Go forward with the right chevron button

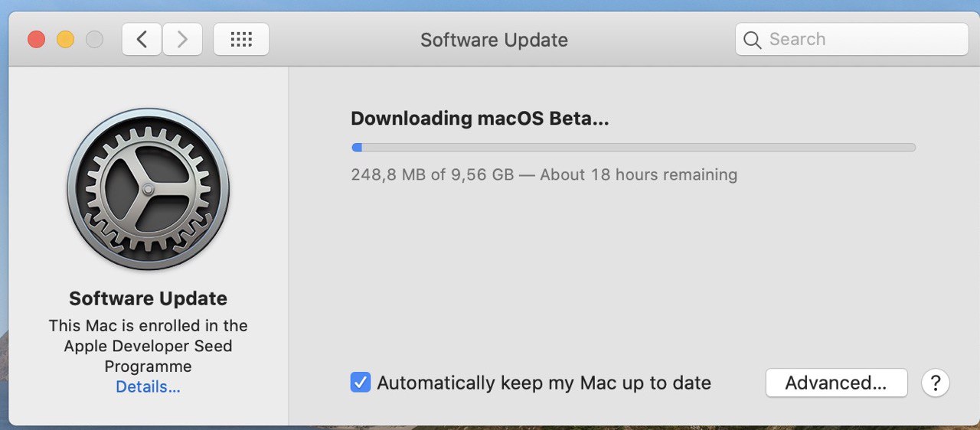(182, 39)
